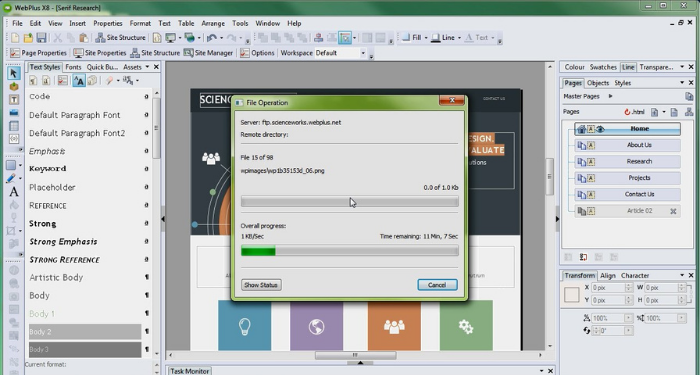Open the Arrange menu

[213, 23]
